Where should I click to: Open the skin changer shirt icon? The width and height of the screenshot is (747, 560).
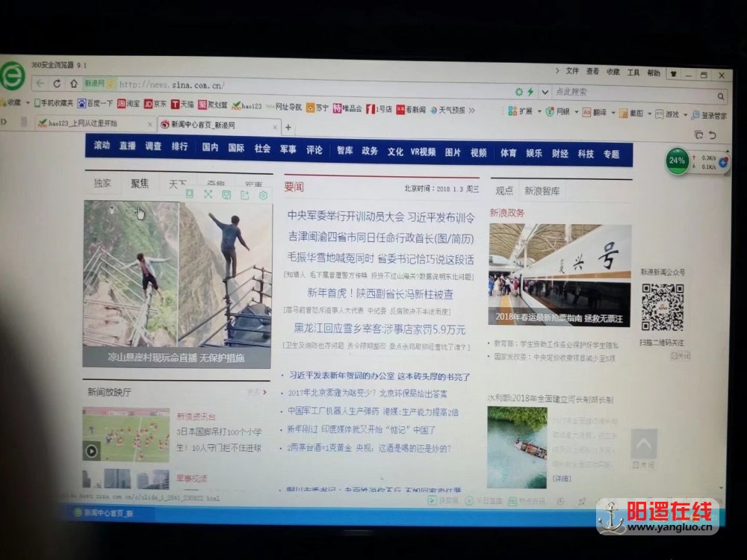pos(674,74)
